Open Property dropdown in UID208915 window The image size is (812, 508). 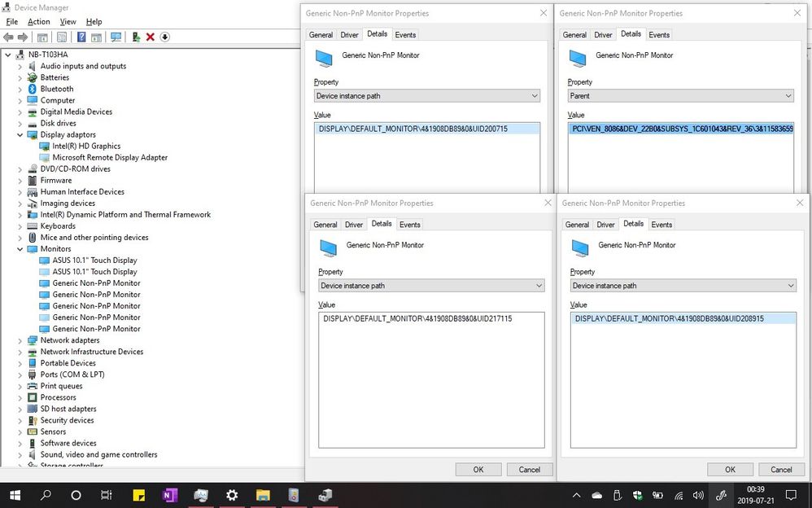(683, 286)
